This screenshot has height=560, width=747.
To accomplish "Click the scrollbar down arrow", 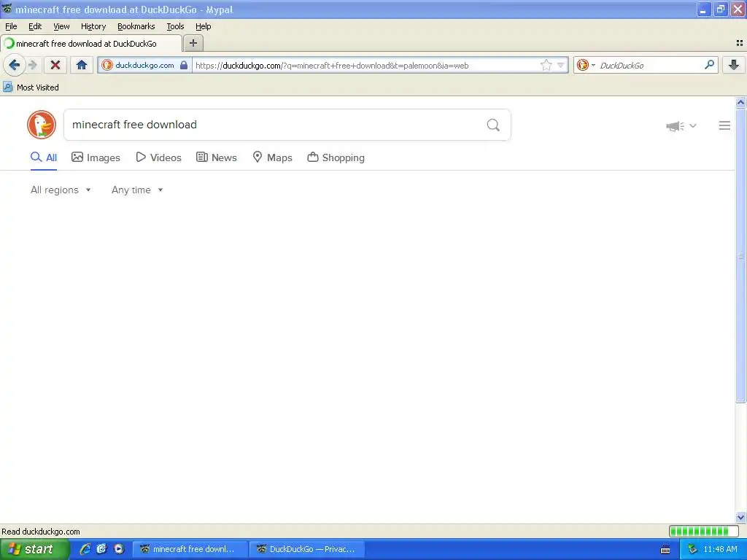I will click(740, 517).
